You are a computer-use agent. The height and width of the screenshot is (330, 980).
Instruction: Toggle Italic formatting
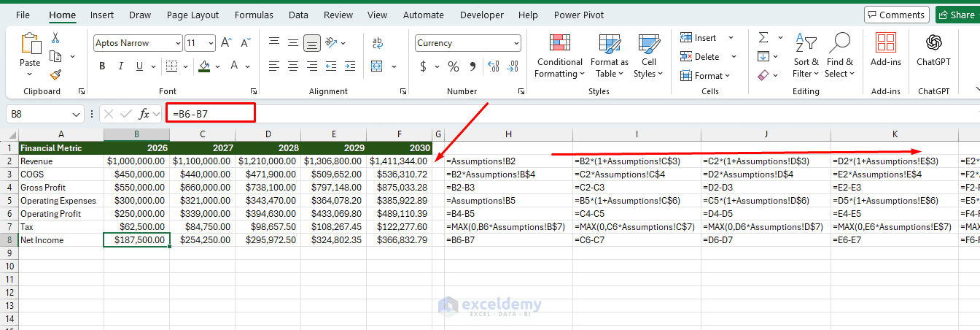[x=121, y=66]
